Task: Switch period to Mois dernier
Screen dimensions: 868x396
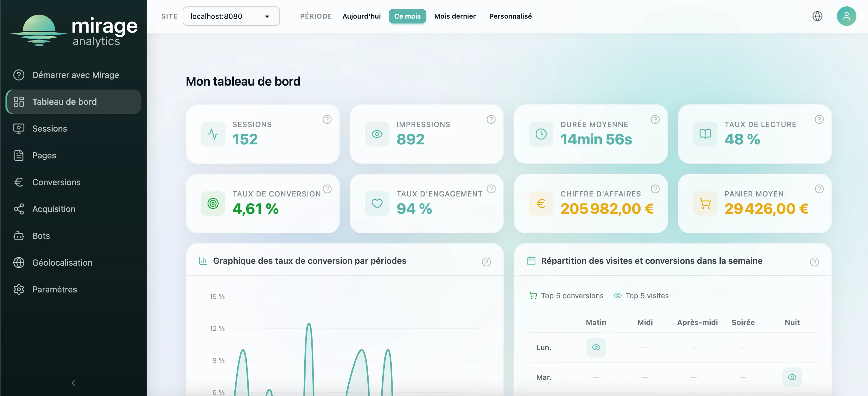Action: 455,16
